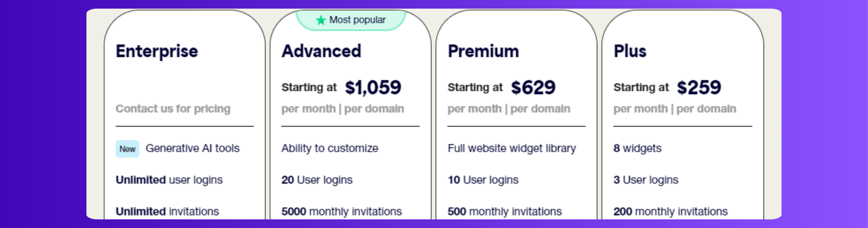Open the Enterprise plan heading

157,51
